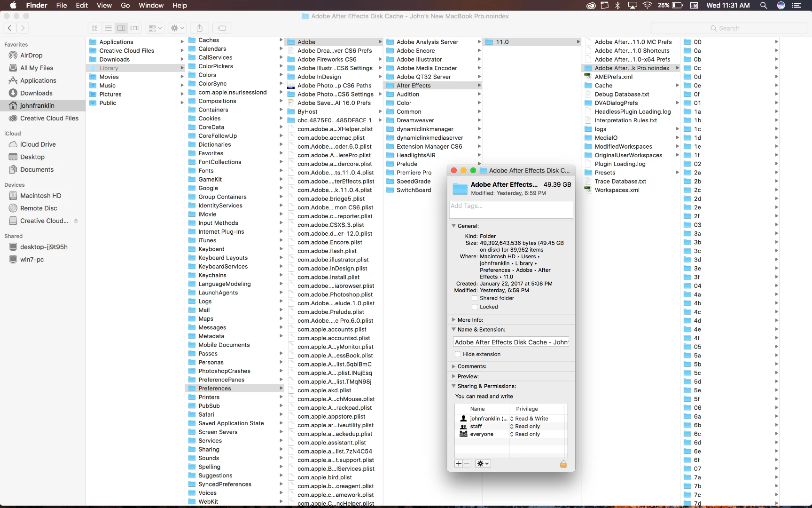
Task: Open Wi-Fi status in menu bar
Action: [x=648, y=6]
